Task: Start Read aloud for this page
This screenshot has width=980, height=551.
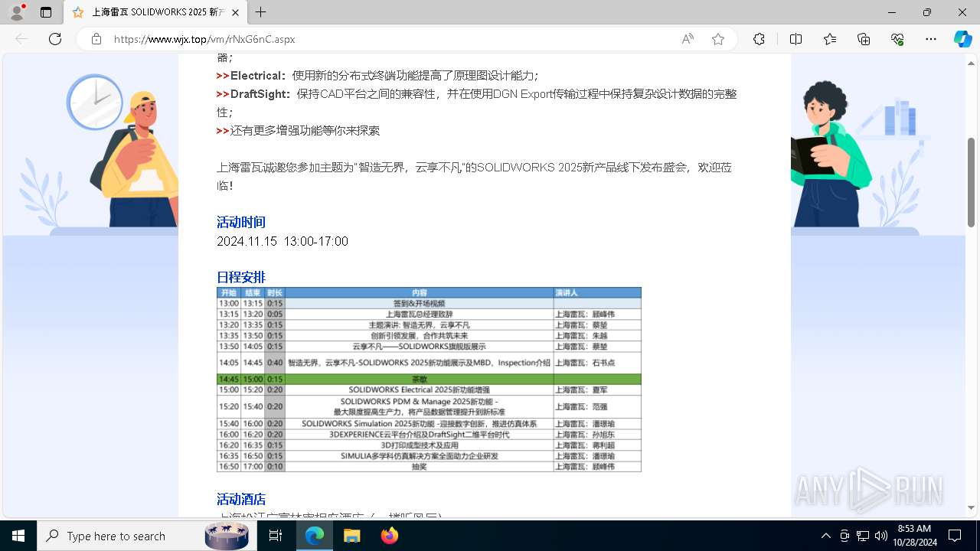Action: (688, 39)
